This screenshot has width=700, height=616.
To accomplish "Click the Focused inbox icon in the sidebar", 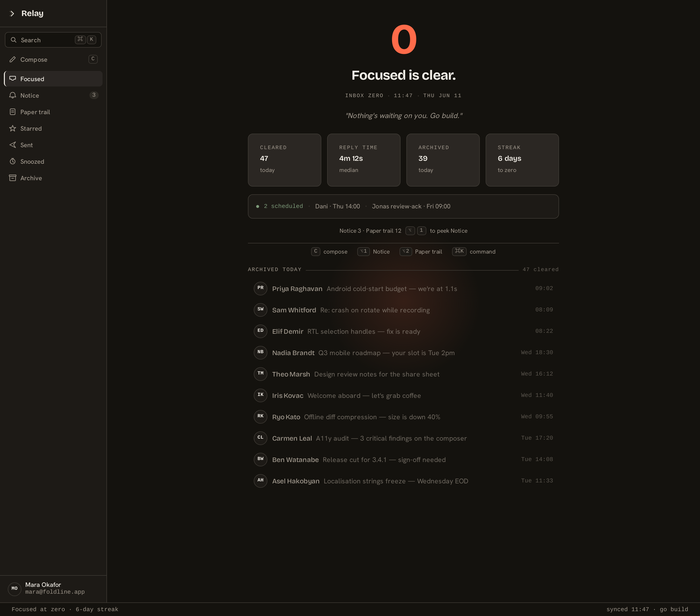I will [13, 79].
